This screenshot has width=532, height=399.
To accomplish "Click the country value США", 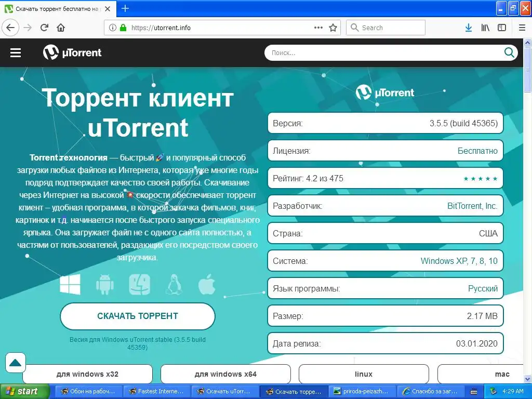I will point(488,233).
